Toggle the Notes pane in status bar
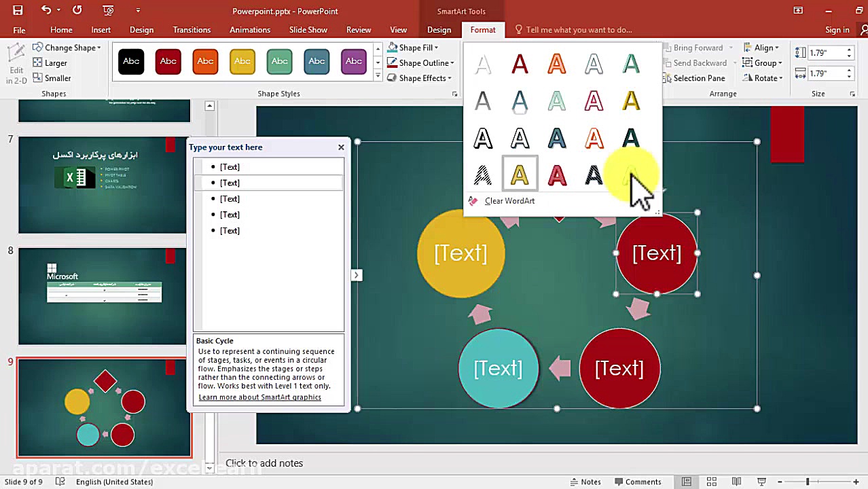The height and width of the screenshot is (489, 868). pos(584,482)
